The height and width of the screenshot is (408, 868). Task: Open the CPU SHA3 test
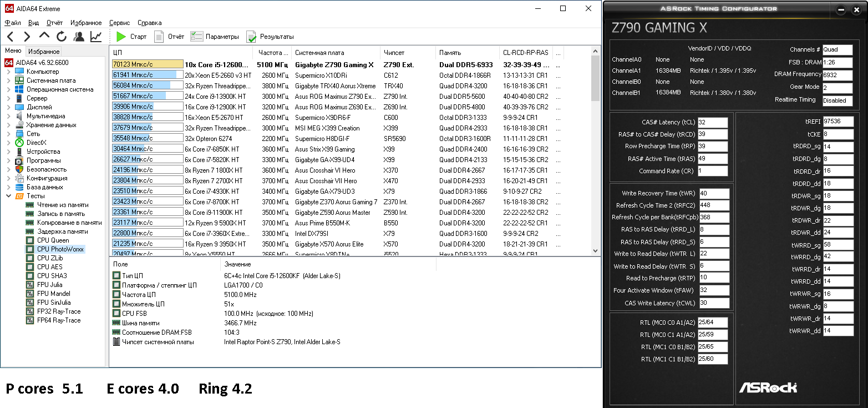52,276
